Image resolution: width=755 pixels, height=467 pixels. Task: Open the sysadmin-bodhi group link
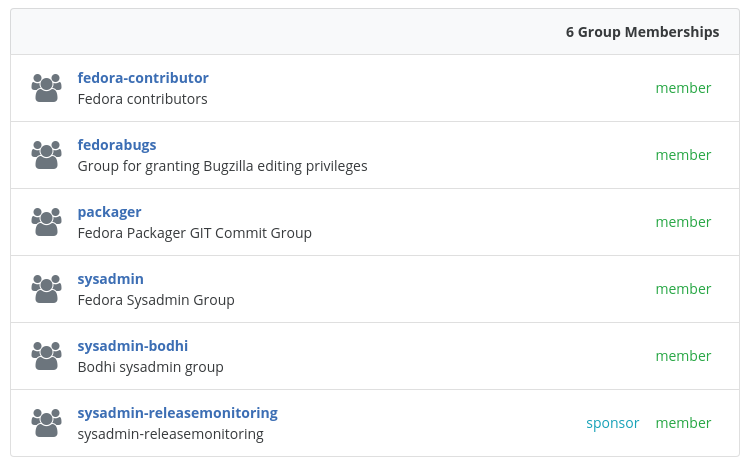pos(133,346)
